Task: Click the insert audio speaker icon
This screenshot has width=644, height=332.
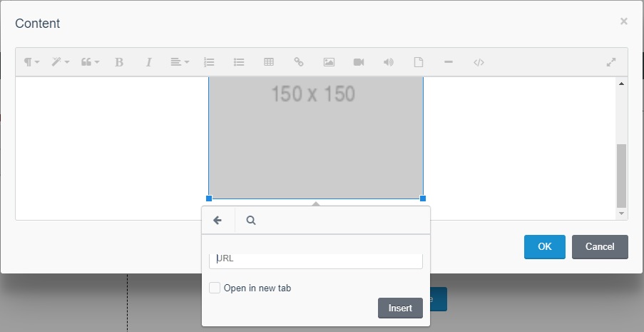Action: [x=389, y=62]
